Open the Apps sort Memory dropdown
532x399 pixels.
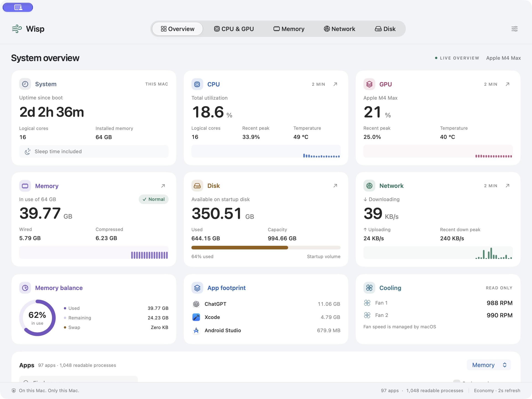489,365
